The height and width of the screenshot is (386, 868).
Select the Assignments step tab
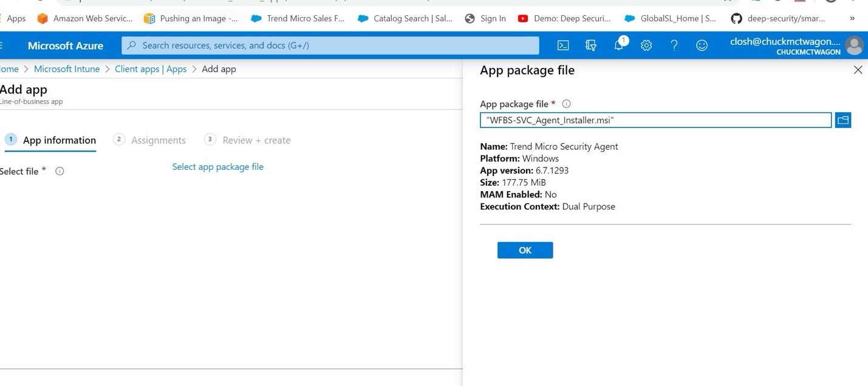149,140
